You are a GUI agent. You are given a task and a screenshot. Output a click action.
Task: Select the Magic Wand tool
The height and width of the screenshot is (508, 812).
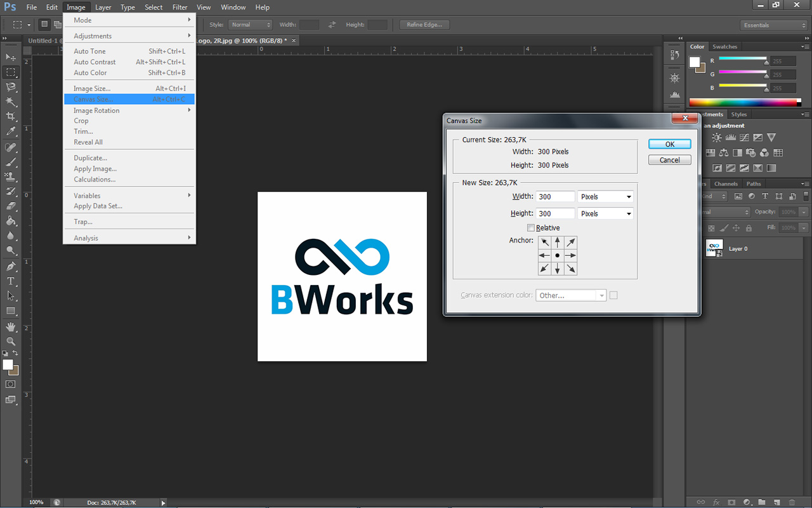pos(11,102)
